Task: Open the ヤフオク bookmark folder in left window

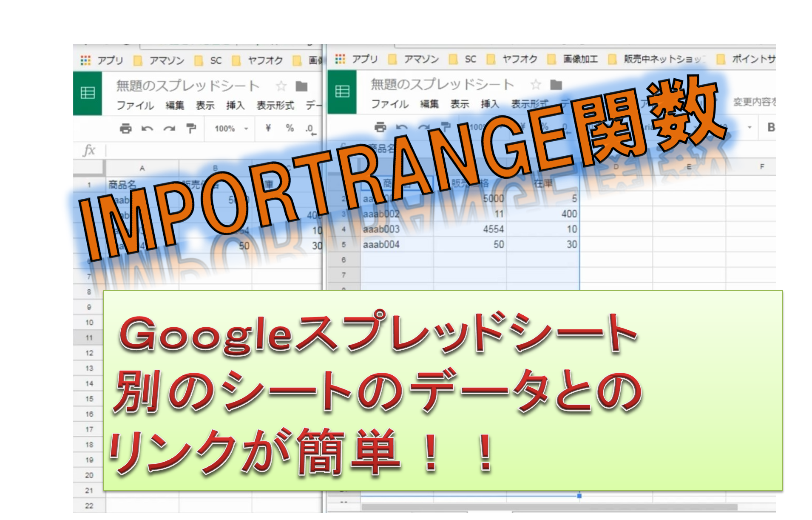Action: coord(258,60)
